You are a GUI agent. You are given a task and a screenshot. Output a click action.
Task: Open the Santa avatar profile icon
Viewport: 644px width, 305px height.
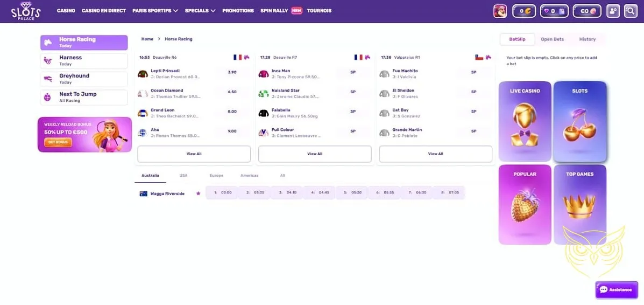pyautogui.click(x=500, y=11)
